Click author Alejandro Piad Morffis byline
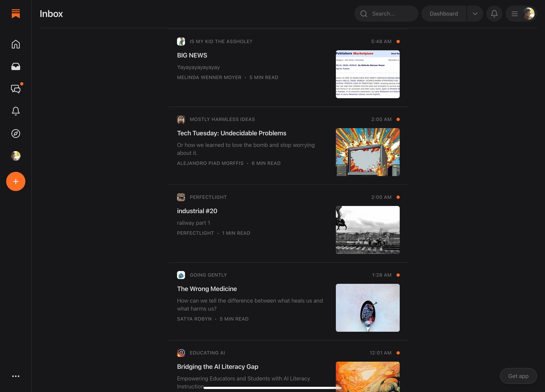The width and height of the screenshot is (545, 392). [x=210, y=163]
